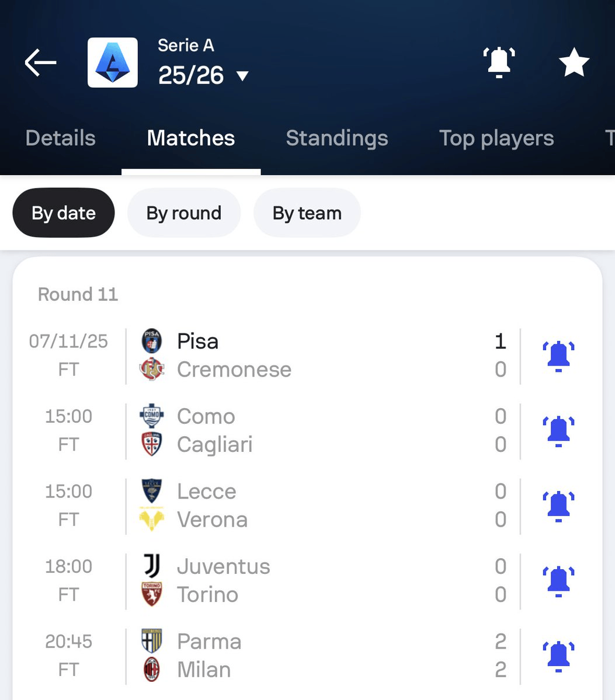Switch to the Details tab
The image size is (615, 700).
pos(61,138)
